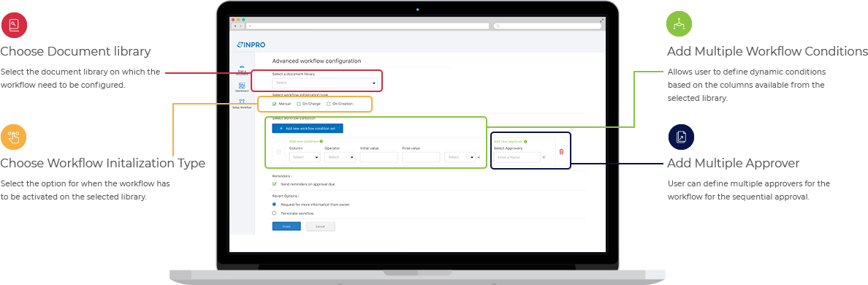Check the On Charge checkbox
This screenshot has width=868, height=285.
pos(299,104)
